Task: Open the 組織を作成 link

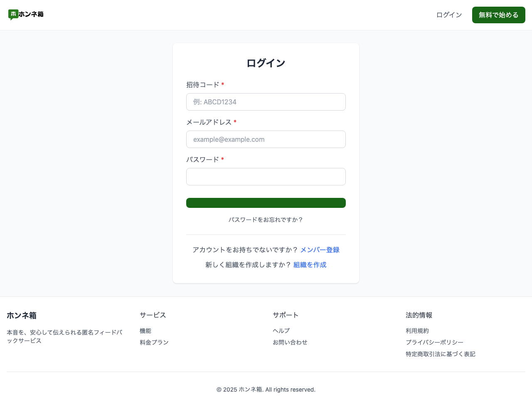Action: click(x=310, y=264)
